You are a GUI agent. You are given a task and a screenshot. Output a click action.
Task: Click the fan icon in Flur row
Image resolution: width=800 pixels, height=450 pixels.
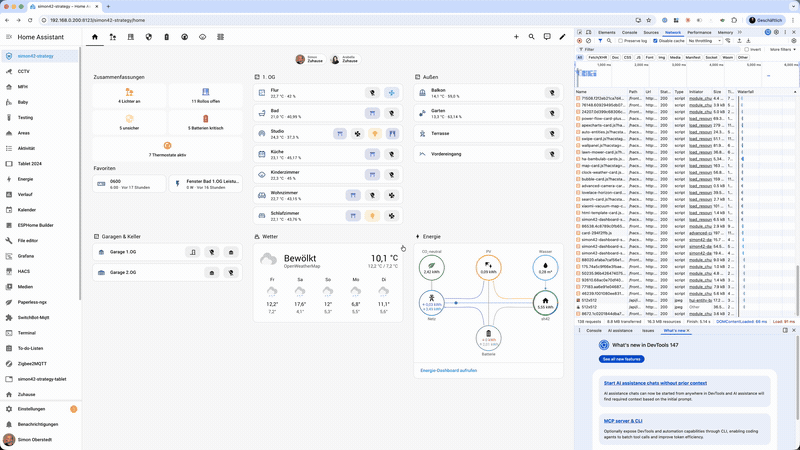(391, 93)
